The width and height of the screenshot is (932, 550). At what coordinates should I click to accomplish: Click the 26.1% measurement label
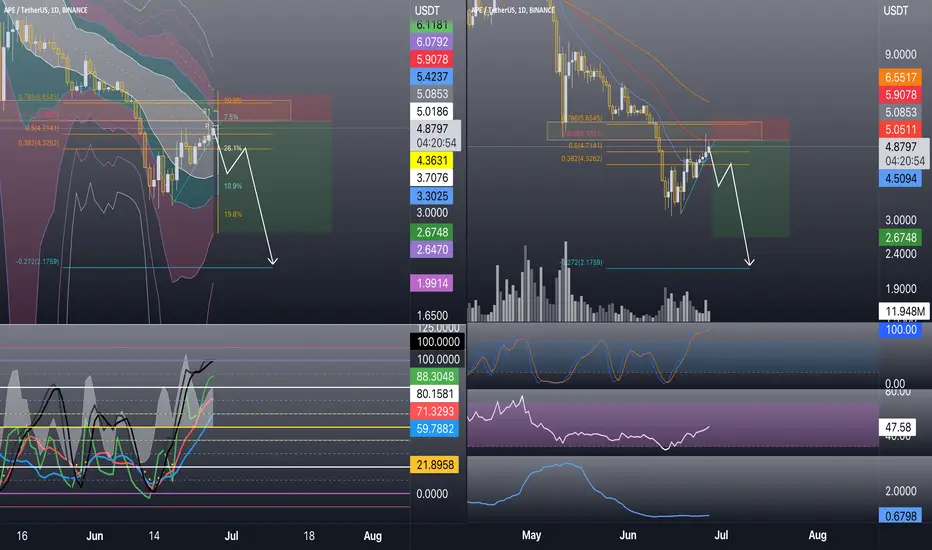[x=232, y=148]
